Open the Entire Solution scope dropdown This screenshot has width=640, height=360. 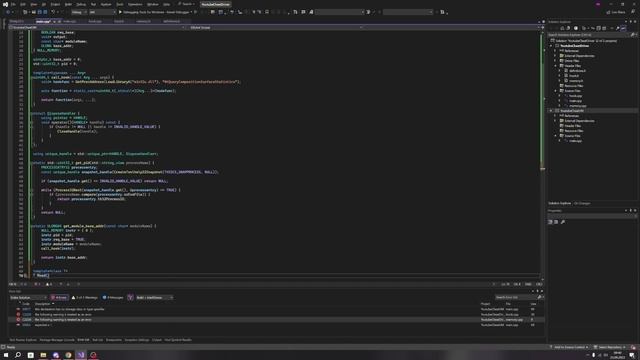28,298
